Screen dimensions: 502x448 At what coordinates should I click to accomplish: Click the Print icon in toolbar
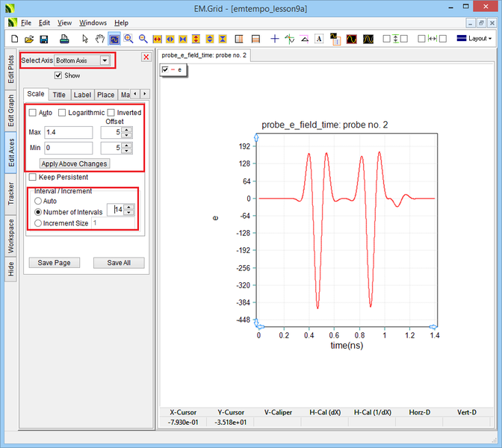point(64,38)
